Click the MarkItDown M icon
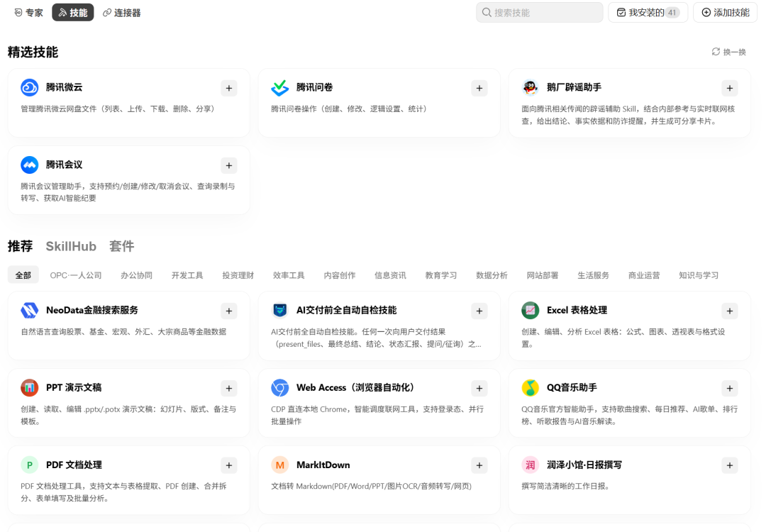Image resolution: width=766 pixels, height=532 pixels. [x=280, y=465]
